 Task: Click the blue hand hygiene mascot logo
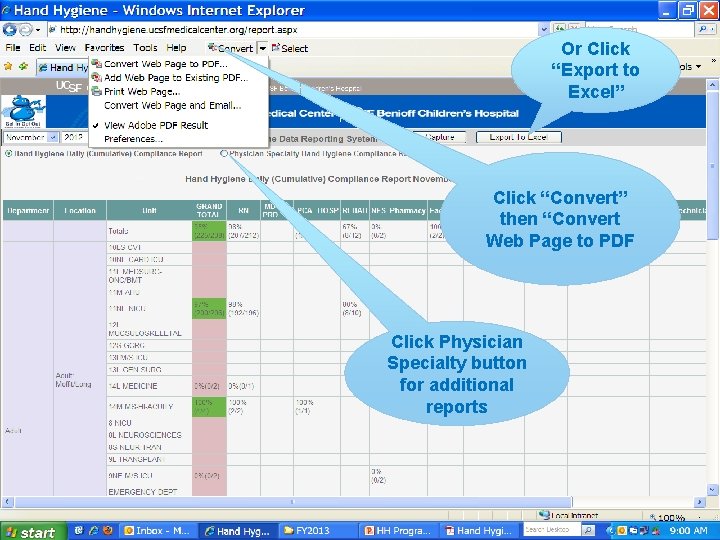click(x=23, y=112)
